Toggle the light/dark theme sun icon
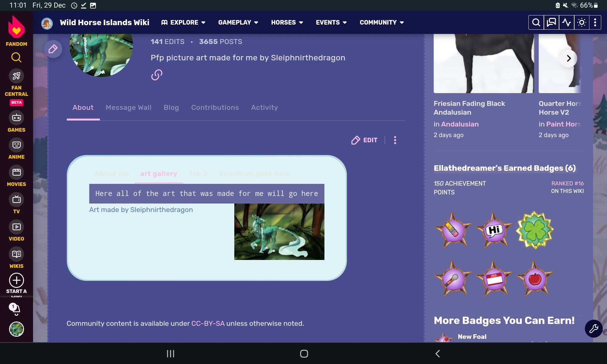 [x=582, y=22]
